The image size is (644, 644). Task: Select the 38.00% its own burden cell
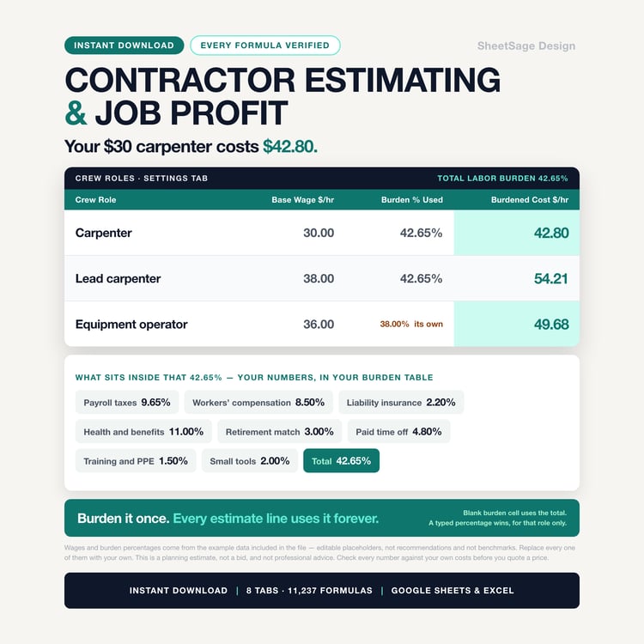[x=411, y=324]
